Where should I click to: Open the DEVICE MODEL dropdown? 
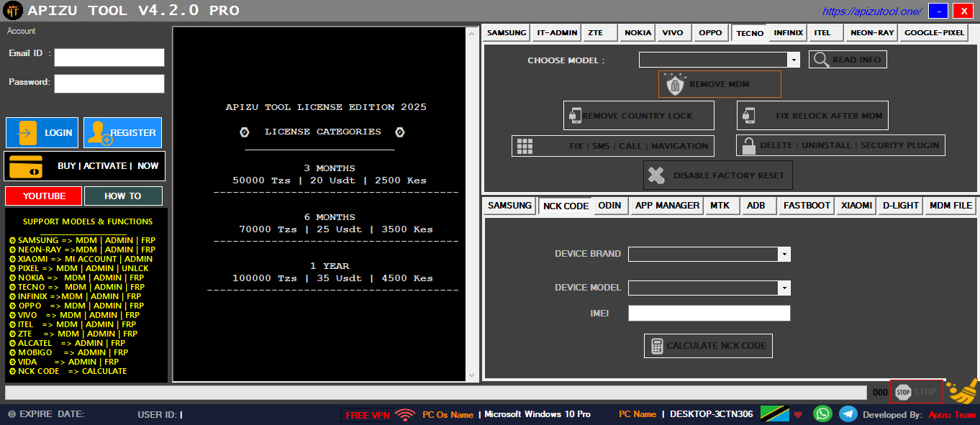coord(784,287)
